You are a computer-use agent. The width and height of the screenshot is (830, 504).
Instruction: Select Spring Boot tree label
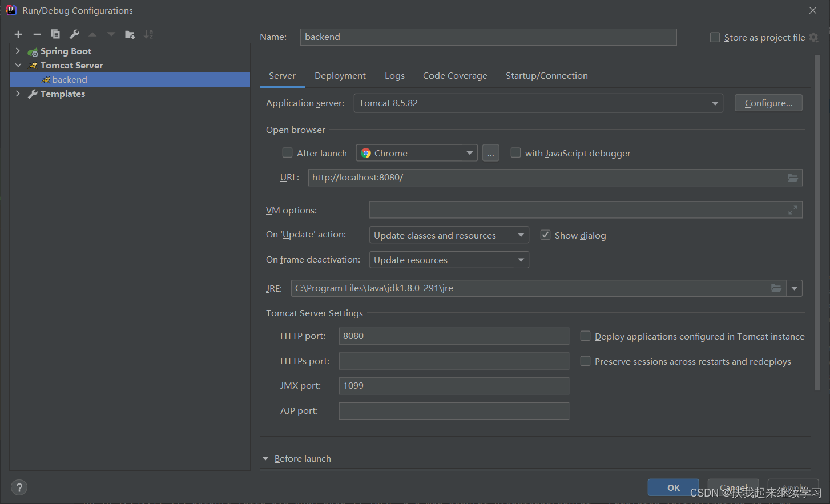point(66,51)
